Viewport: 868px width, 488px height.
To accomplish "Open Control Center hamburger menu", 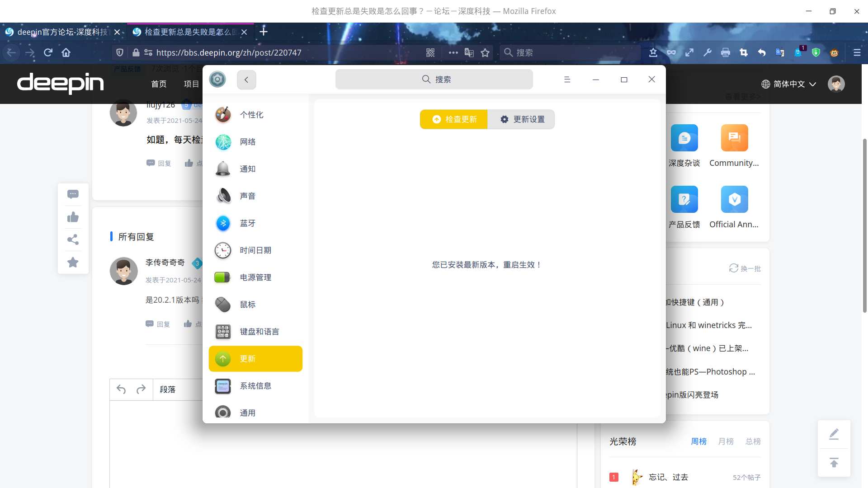I will tap(567, 80).
